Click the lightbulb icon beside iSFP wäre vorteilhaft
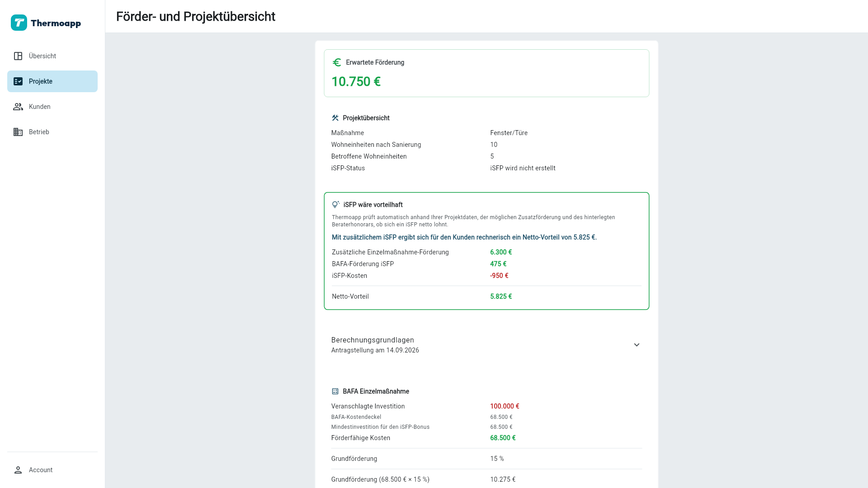 coord(335,205)
